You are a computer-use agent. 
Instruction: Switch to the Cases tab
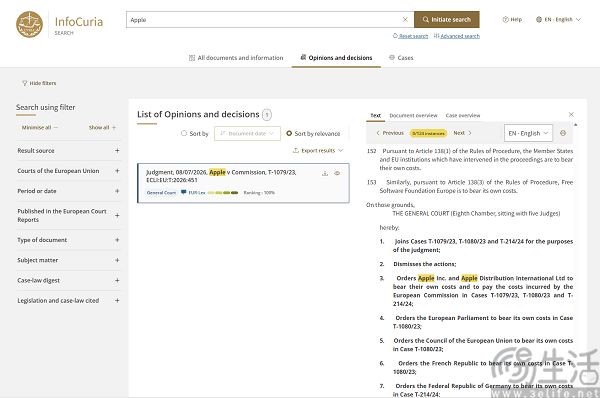click(x=401, y=58)
